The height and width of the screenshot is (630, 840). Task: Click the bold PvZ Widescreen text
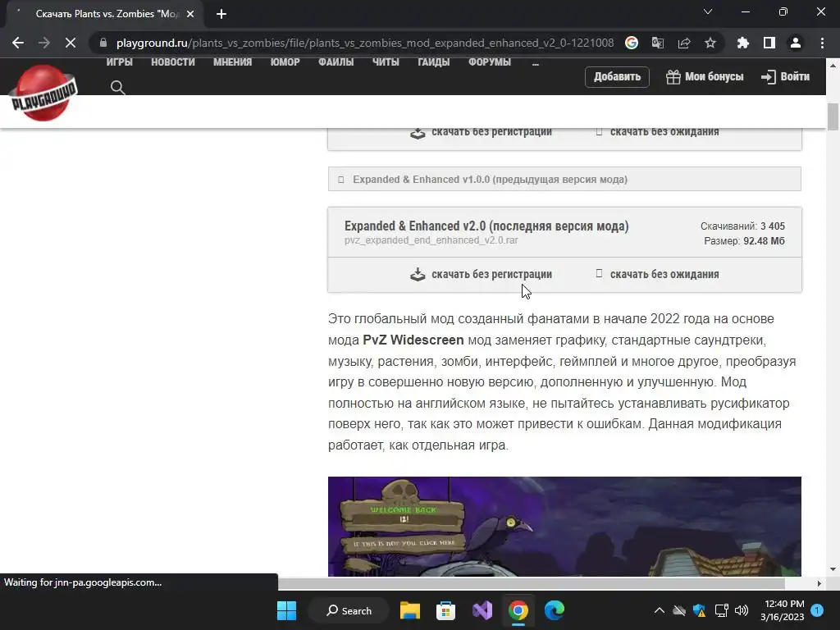coord(413,340)
